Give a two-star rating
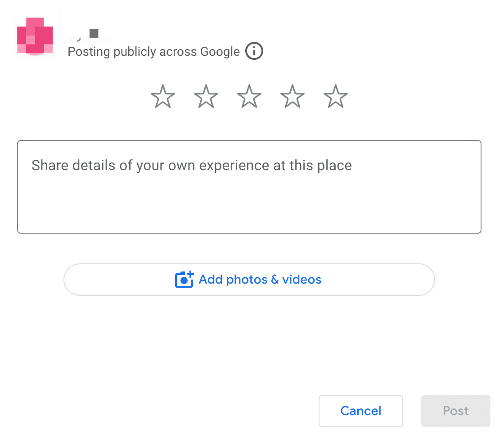The width and height of the screenshot is (504, 434). (206, 97)
